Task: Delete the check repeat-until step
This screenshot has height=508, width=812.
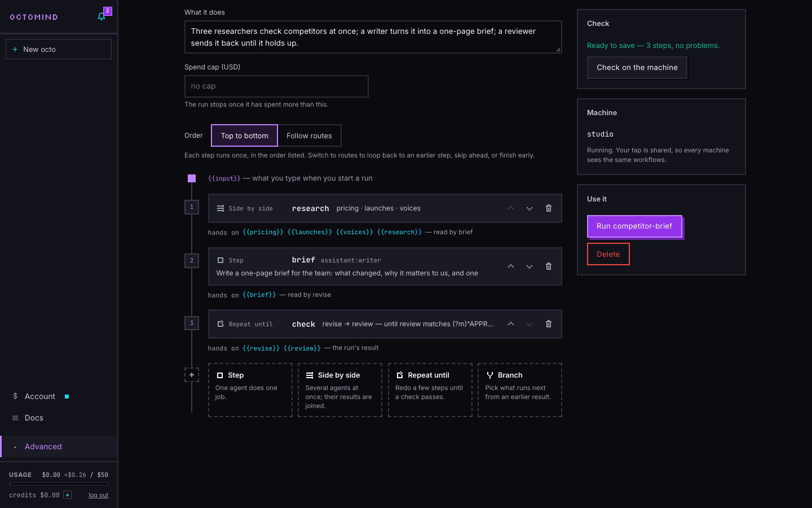Action: (549, 324)
